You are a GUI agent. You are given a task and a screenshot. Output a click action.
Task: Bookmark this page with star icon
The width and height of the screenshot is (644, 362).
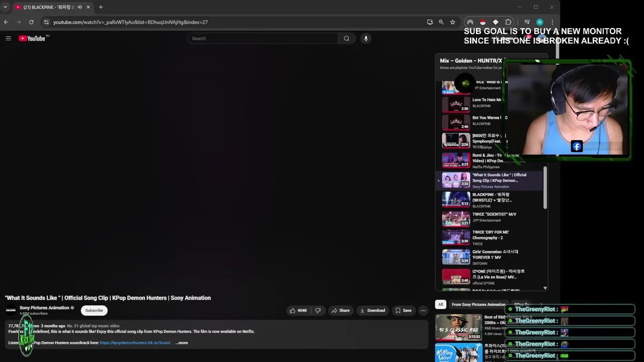coord(452,22)
